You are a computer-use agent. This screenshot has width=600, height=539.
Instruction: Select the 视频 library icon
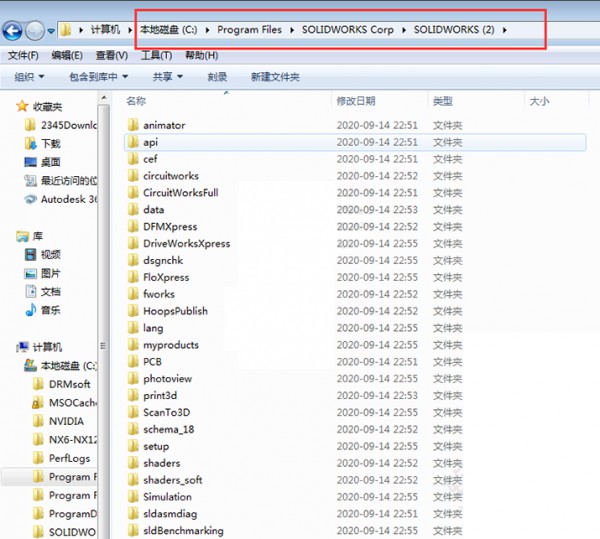[x=30, y=254]
